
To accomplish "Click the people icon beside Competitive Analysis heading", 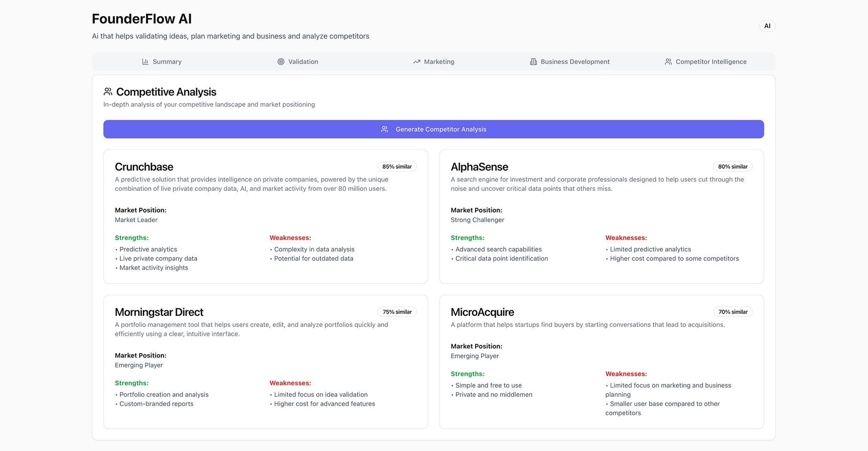I will pos(108,91).
